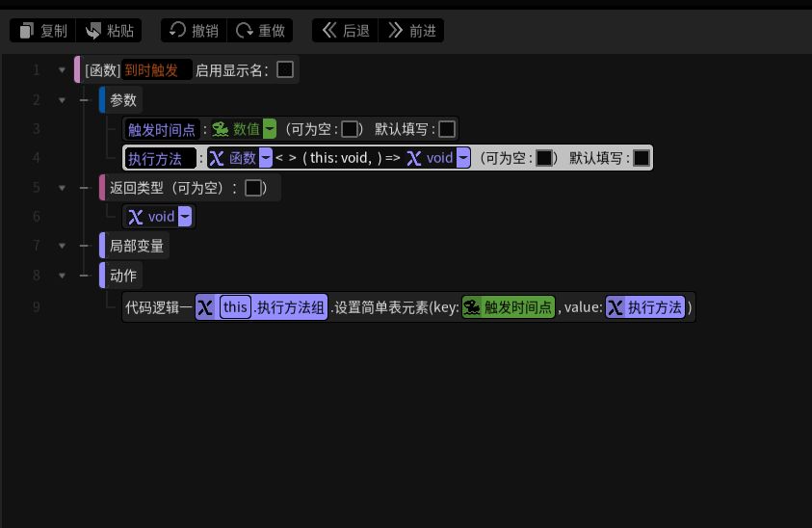
Task: Click the 粘贴 (paste) button
Action: point(109,31)
